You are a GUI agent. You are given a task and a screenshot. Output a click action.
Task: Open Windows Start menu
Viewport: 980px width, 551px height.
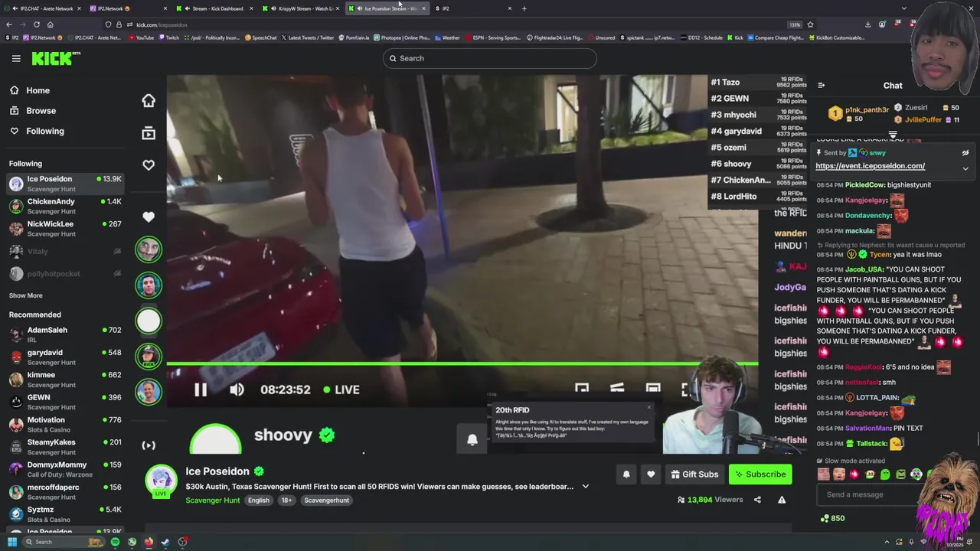click(x=11, y=542)
